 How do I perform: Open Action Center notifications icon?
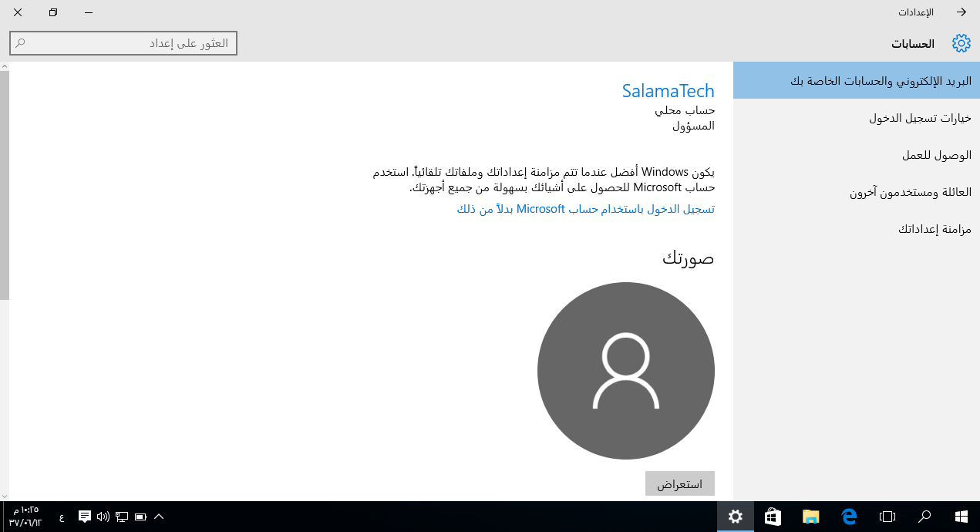[85, 517]
